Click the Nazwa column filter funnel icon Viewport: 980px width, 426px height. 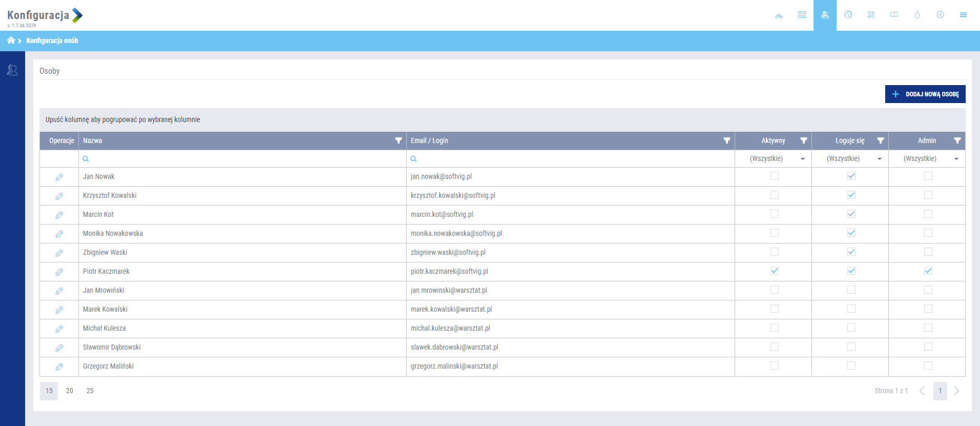point(398,140)
